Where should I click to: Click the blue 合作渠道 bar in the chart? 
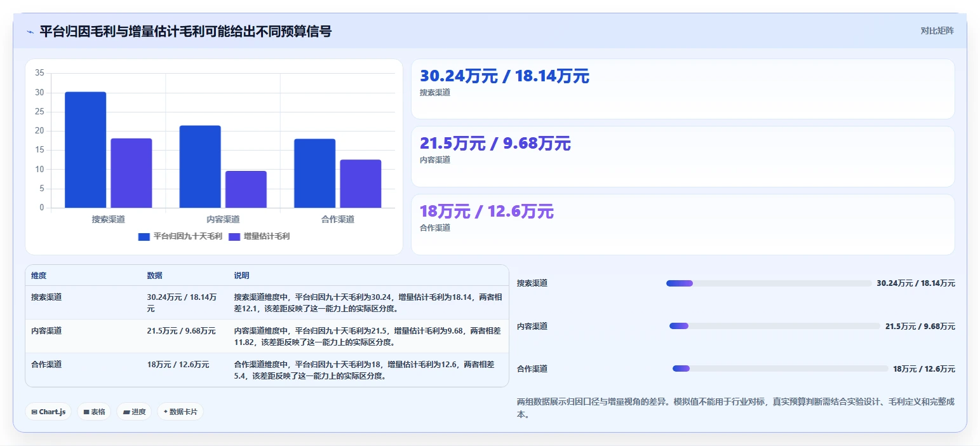[x=314, y=173]
